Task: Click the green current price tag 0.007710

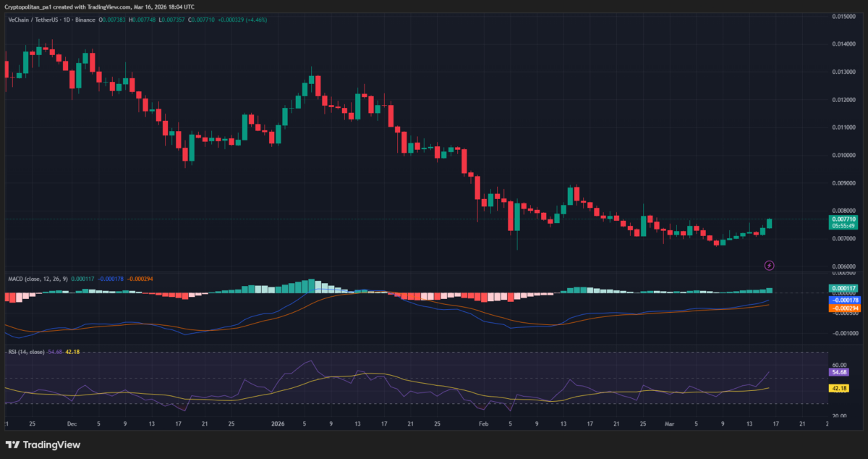Action: point(843,219)
